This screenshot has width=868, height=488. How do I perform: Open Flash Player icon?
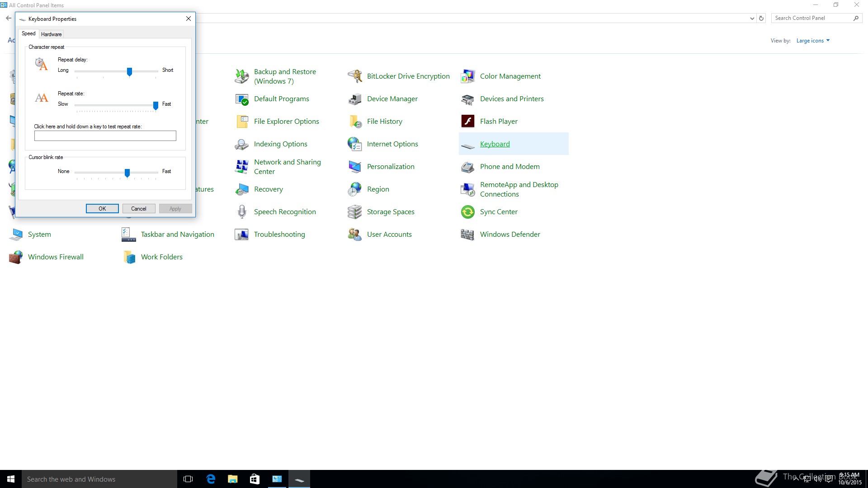(x=468, y=122)
